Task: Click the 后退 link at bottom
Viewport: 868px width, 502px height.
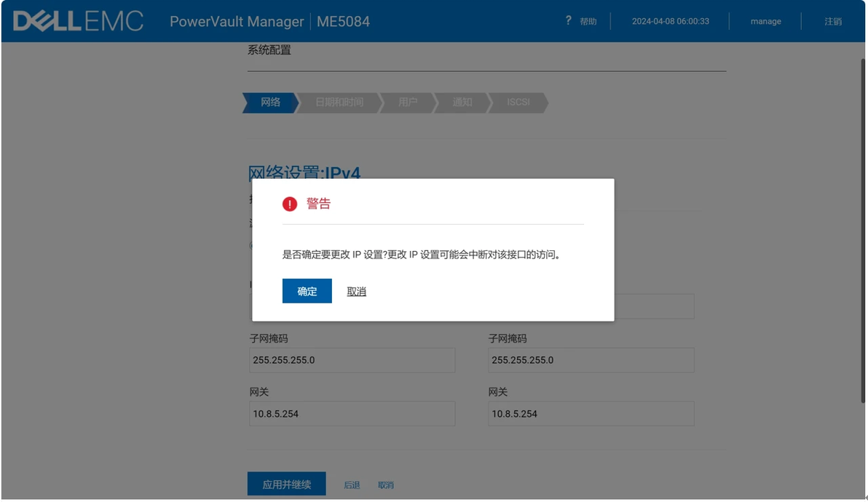Action: (x=352, y=485)
